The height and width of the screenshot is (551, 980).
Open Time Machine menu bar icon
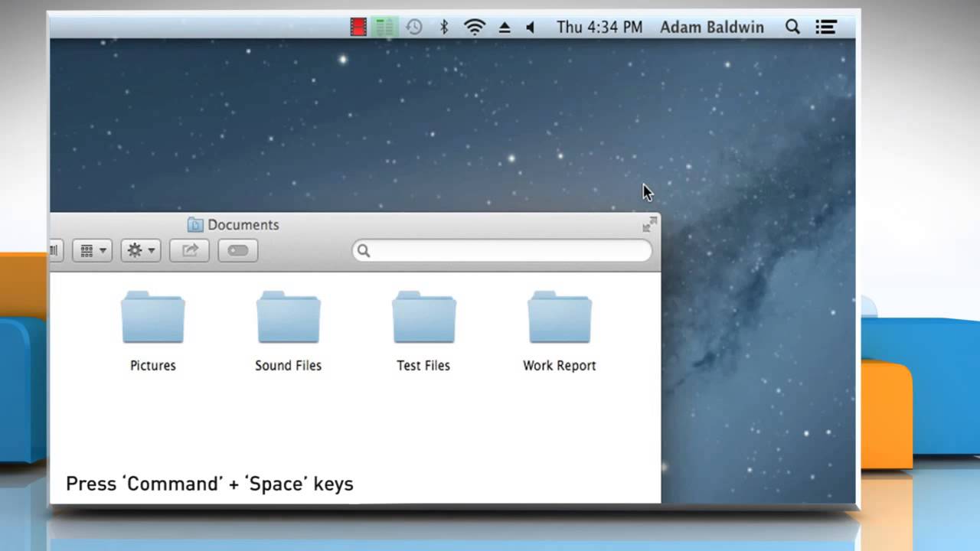[x=414, y=28]
